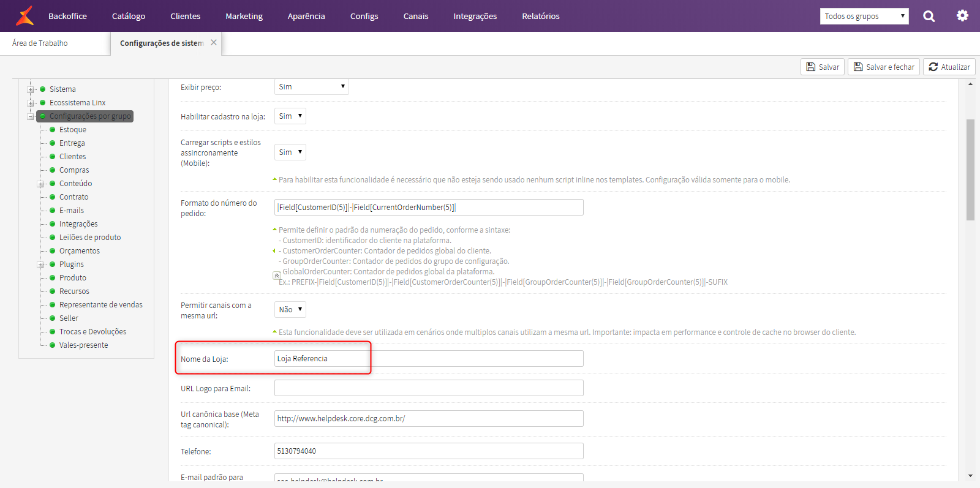Click the collapse help icon under order format
The height and width of the screenshot is (488, 980).
point(277,276)
